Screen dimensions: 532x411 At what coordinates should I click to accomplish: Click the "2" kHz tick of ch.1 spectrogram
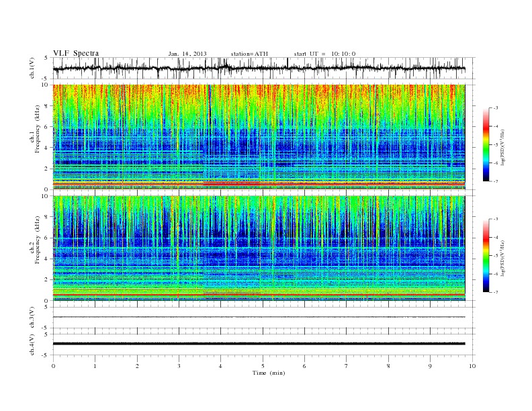[x=47, y=169]
